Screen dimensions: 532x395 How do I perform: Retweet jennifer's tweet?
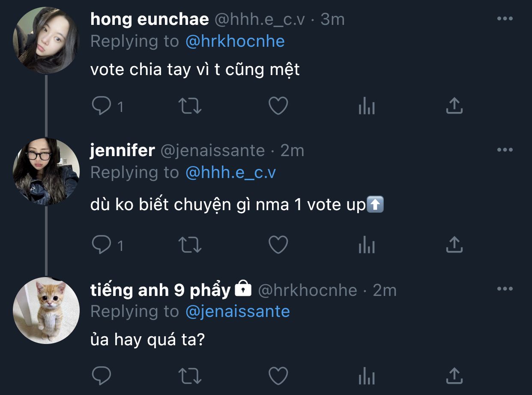[189, 245]
